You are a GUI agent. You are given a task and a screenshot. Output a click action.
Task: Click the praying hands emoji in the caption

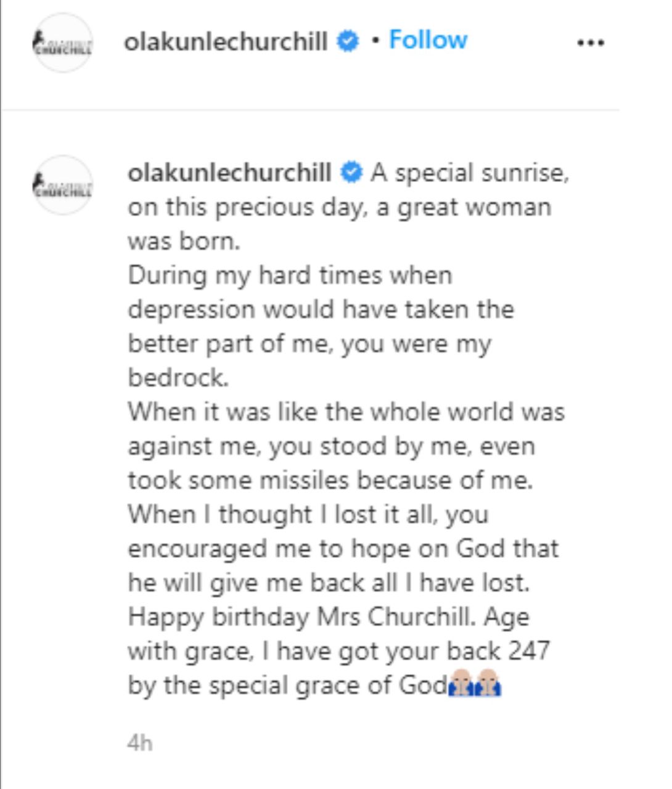(x=459, y=682)
